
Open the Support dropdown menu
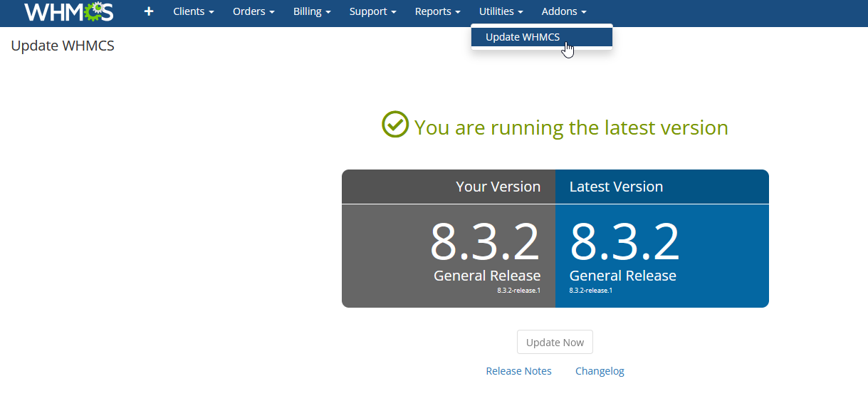[x=373, y=12]
